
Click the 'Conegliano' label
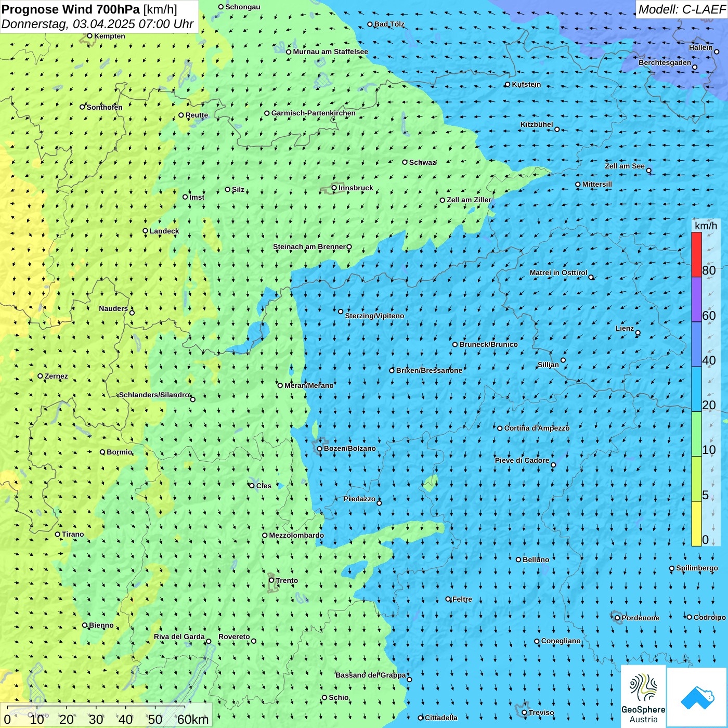[x=561, y=641]
